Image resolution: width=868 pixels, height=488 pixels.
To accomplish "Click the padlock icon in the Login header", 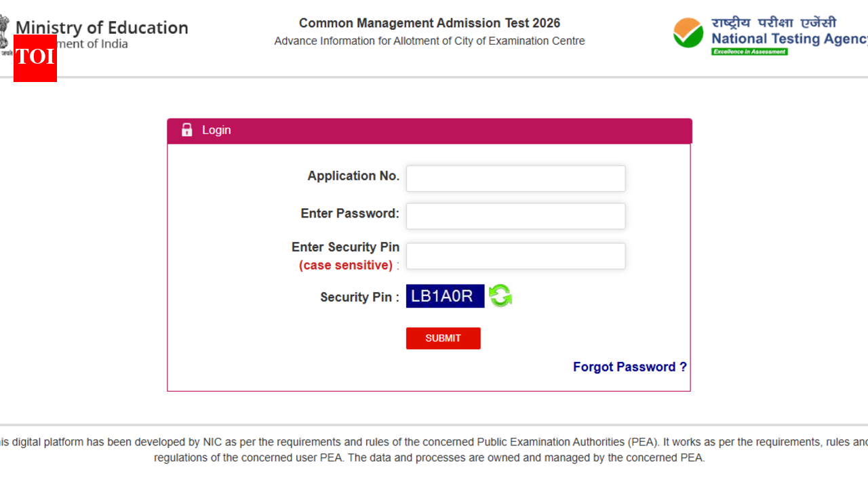I will point(186,129).
